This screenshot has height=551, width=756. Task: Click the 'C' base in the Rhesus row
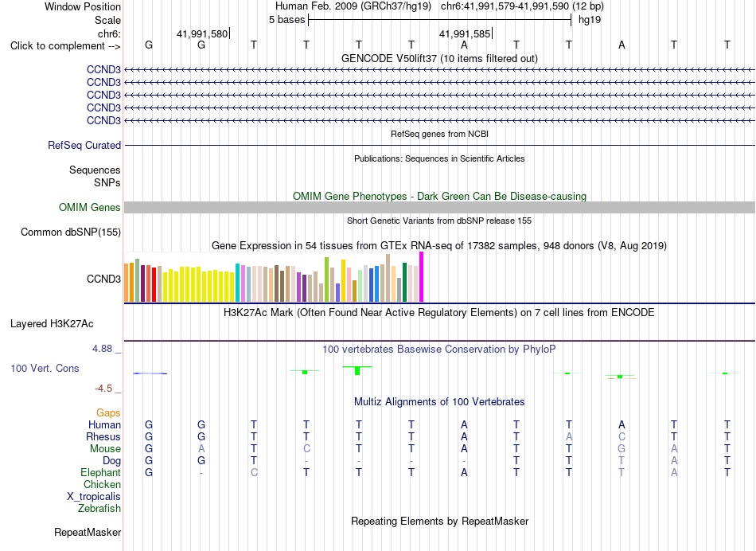pyautogui.click(x=622, y=436)
